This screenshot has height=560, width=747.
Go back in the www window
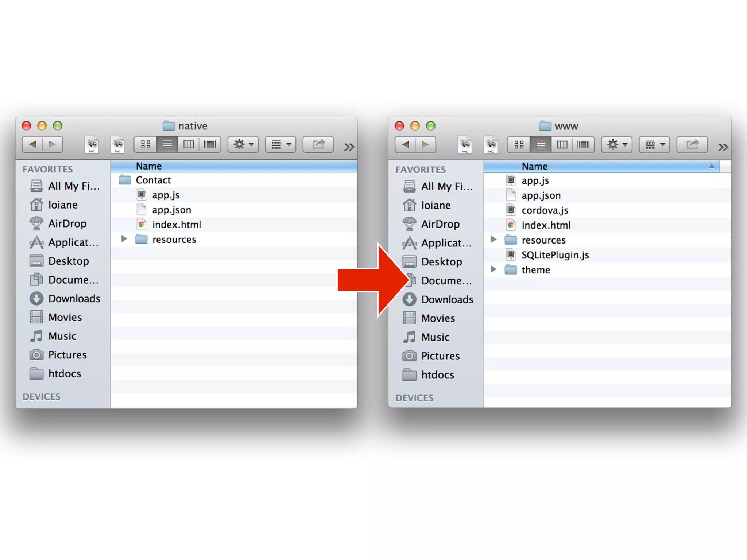pos(405,145)
